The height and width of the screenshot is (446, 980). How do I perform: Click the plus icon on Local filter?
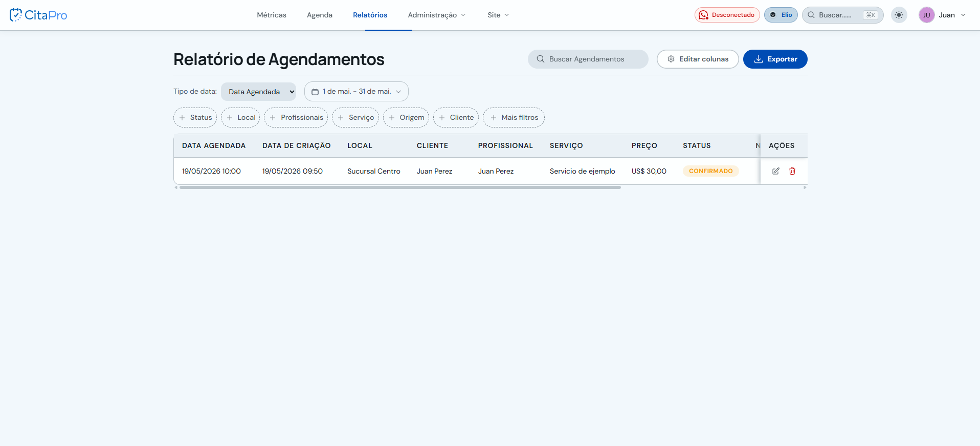230,118
